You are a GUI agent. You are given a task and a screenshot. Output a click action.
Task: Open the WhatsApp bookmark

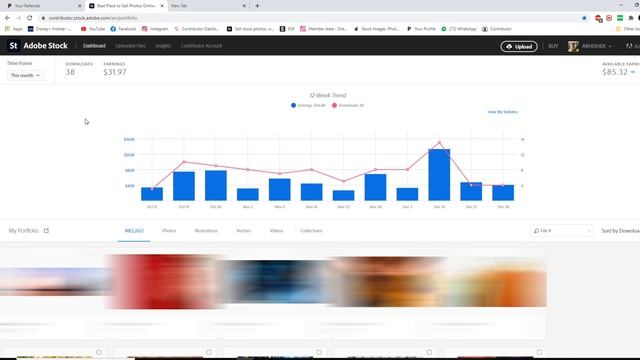pos(459,29)
